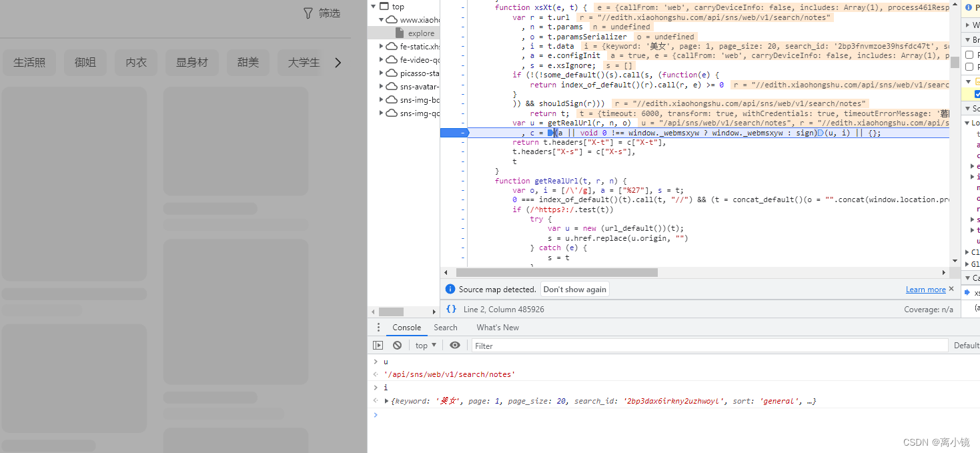Expand the logged keyword object in console

click(387, 401)
